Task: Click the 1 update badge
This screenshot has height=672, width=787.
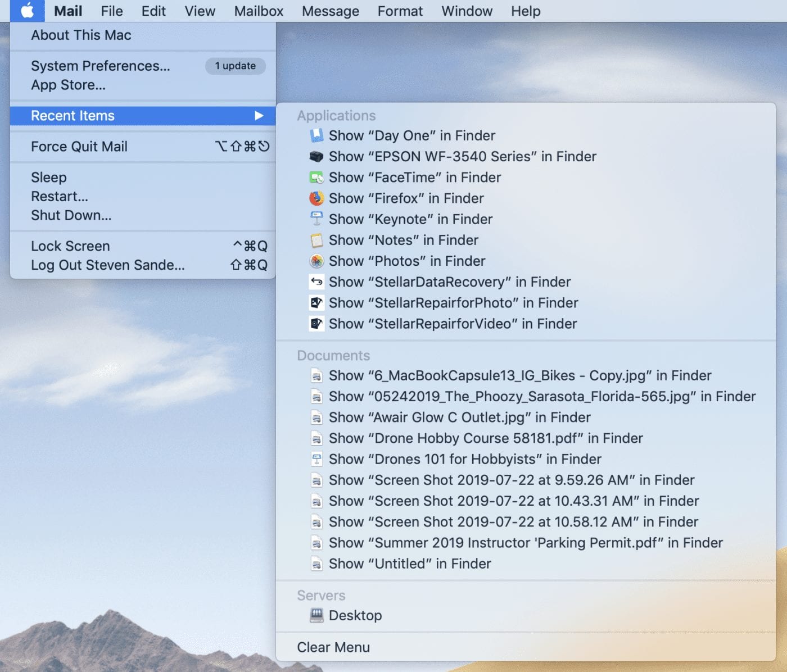Action: pos(235,66)
